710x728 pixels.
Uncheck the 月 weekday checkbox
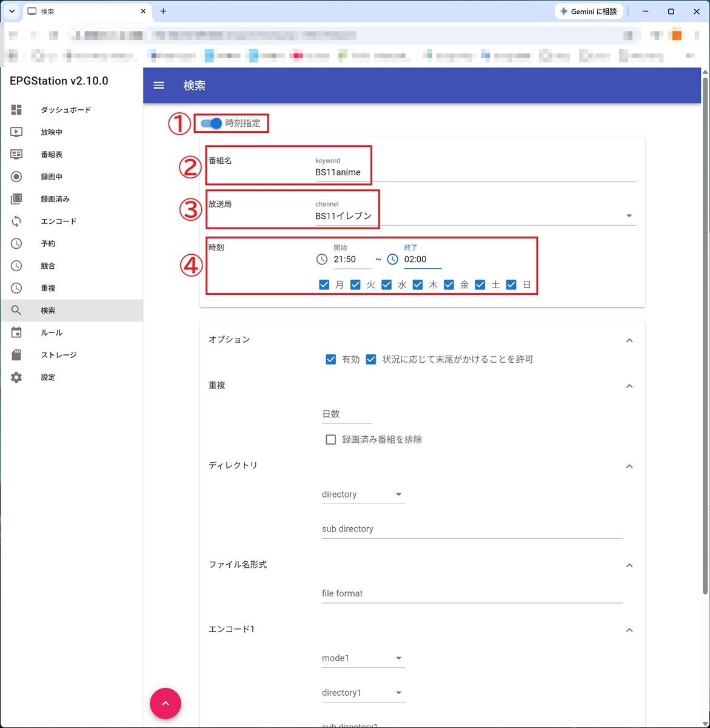(x=324, y=285)
